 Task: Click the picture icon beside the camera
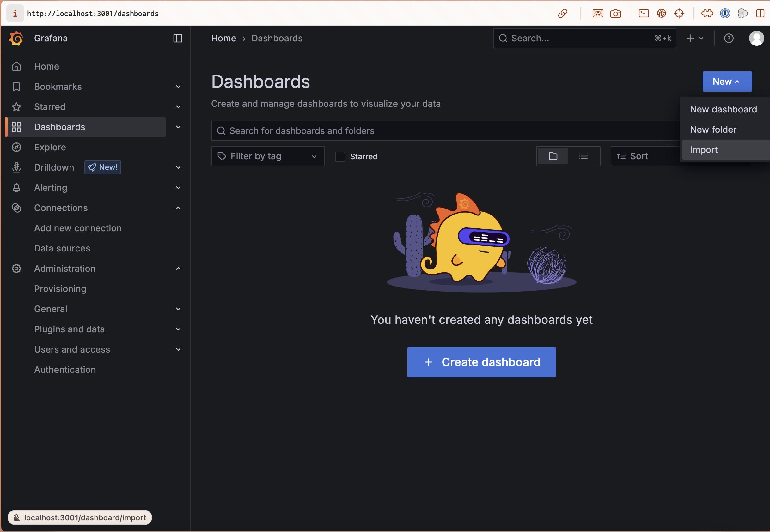pos(598,13)
